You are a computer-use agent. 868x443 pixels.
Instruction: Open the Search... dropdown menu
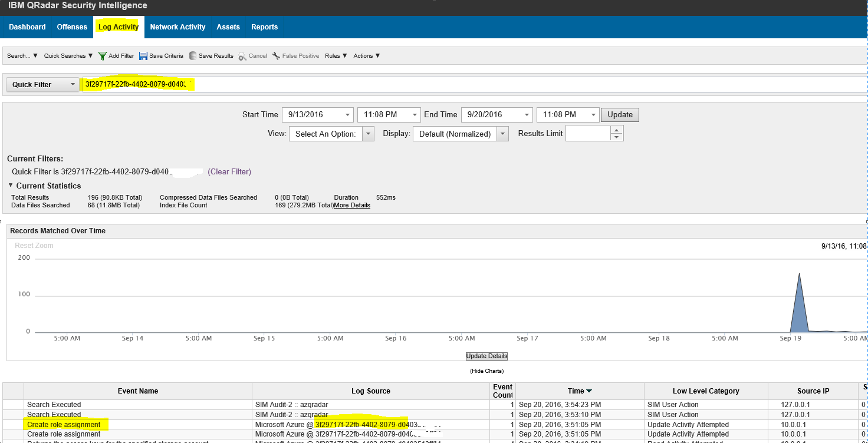(22, 56)
